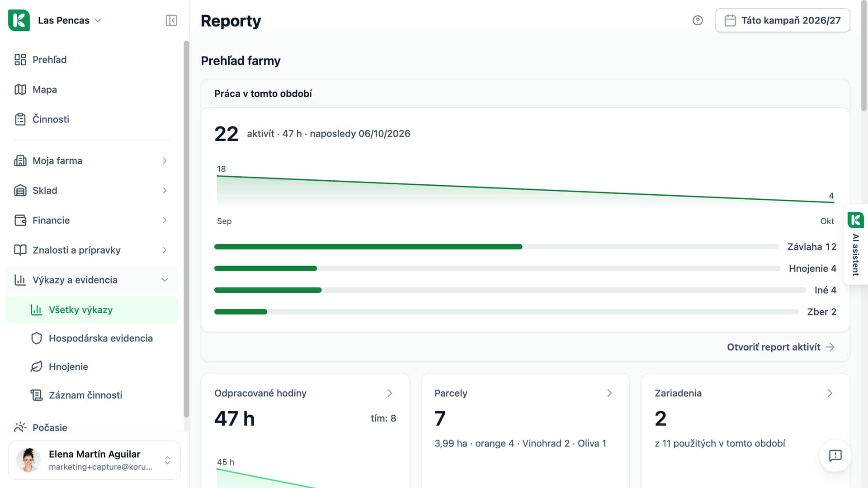Expand the Znalosti a prípravky chevron
Image resolution: width=868 pixels, height=488 pixels.
click(165, 250)
